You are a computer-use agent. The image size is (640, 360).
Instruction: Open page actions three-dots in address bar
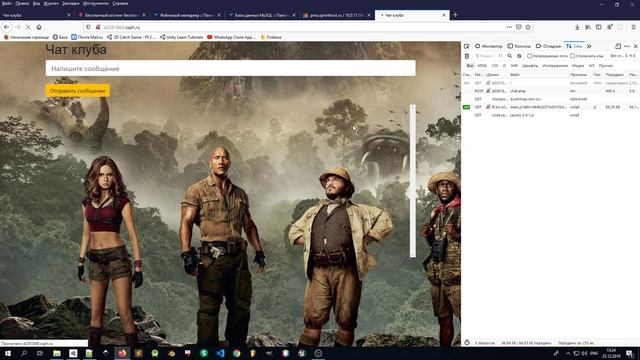pos(509,27)
